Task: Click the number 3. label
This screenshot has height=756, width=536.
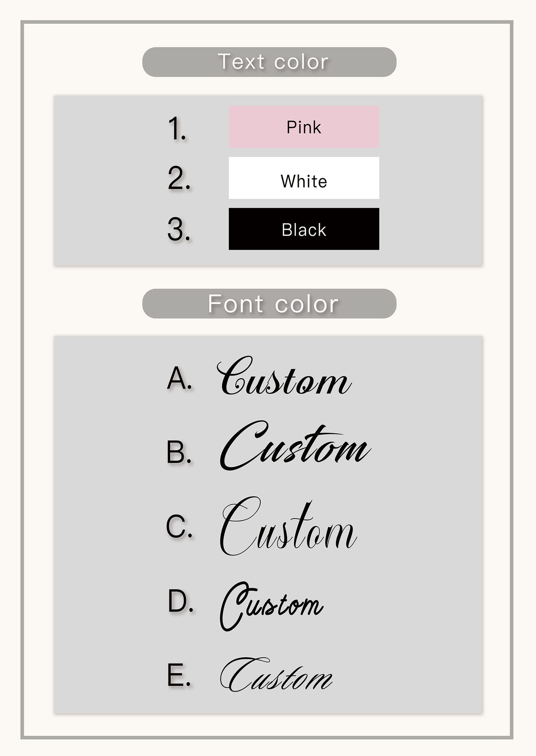Action: click(179, 229)
